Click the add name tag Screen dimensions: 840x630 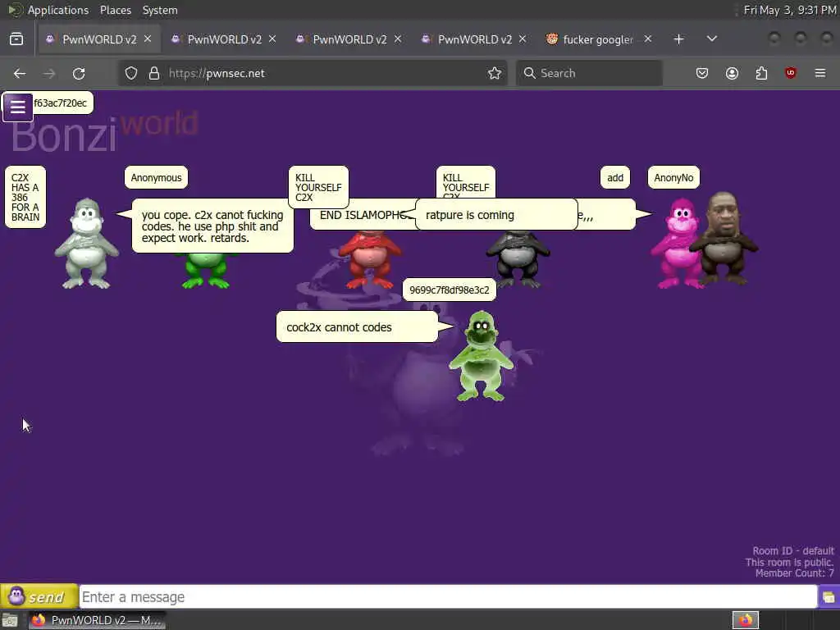tap(615, 177)
